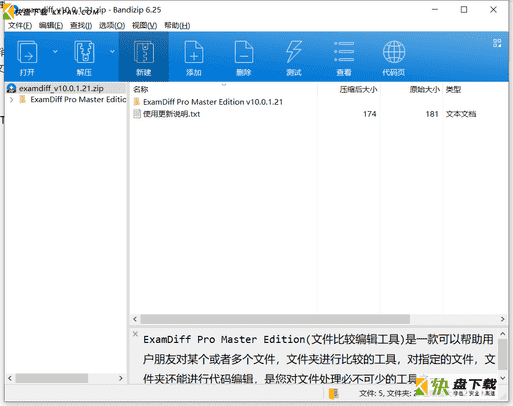Open the 编辑(E) menu
Screen dimensions: 513x406
click(51, 26)
